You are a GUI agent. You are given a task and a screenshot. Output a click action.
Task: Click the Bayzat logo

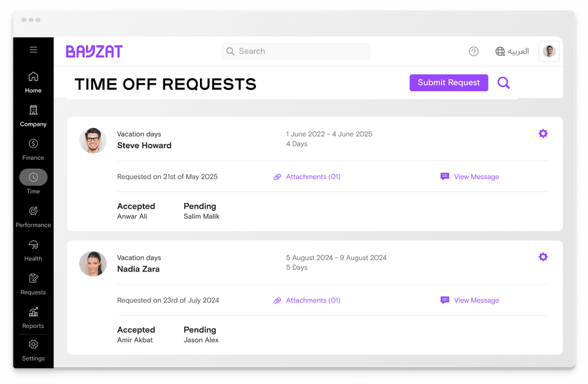tap(94, 51)
